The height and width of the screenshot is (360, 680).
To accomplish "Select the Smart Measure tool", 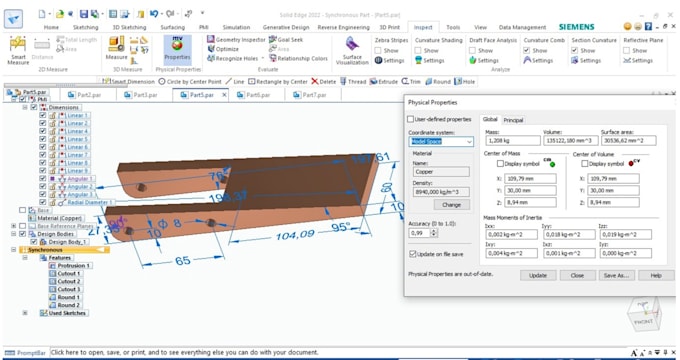I will click(x=18, y=50).
